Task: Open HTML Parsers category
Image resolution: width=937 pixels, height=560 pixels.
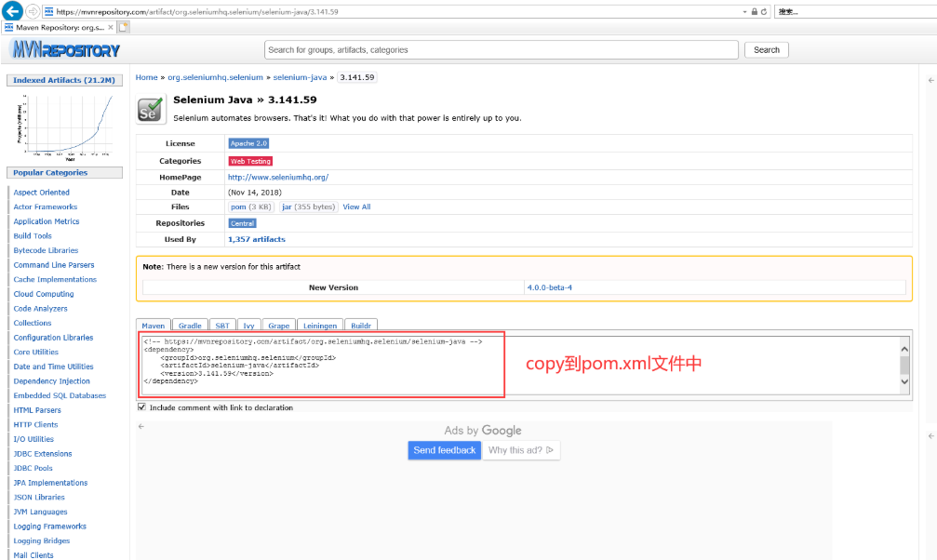Action: tap(37, 410)
